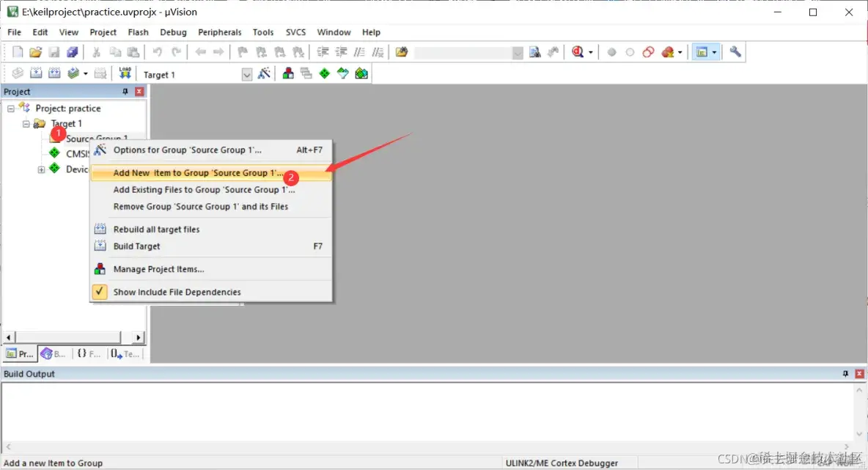The height and width of the screenshot is (470, 868).
Task: Download to flash with the LOAD icon
Action: coord(125,73)
